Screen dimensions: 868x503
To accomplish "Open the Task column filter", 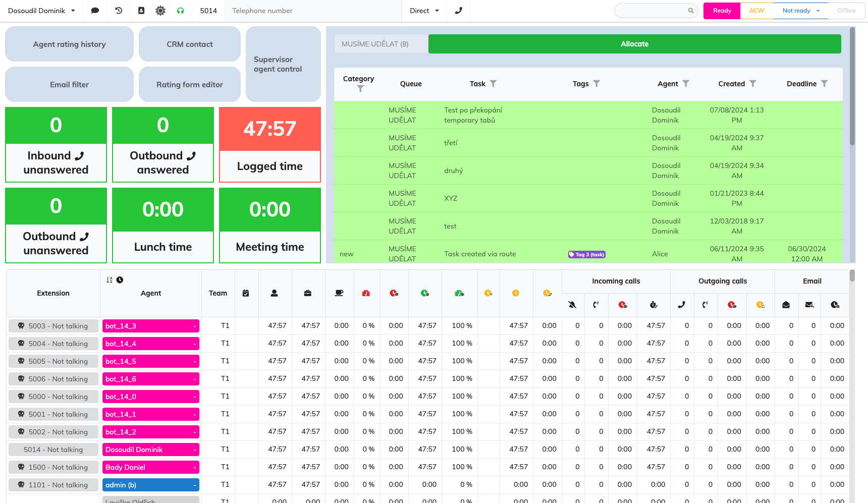I will 493,84.
